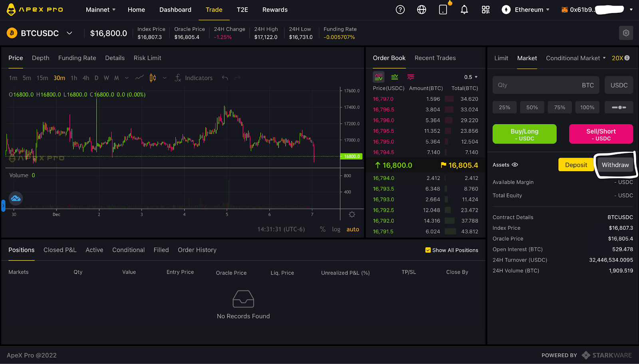639x364 pixels.
Task: Expand more chart time intervals dropdown
Action: pos(127,78)
